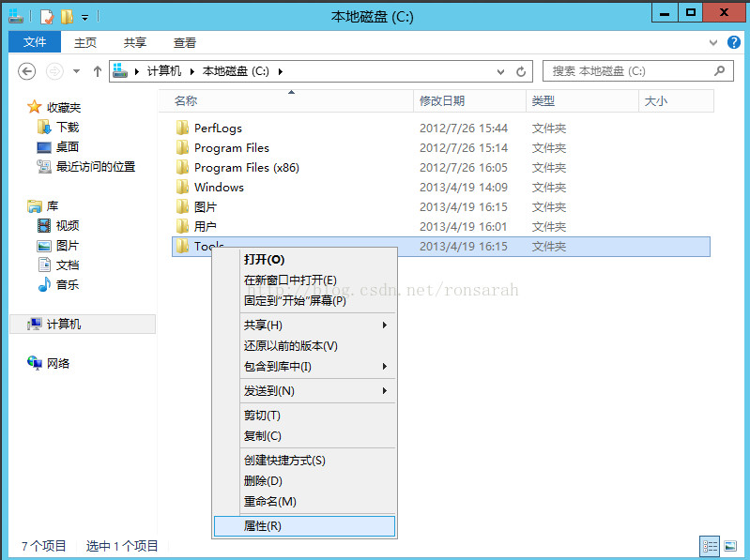The width and height of the screenshot is (750, 560).
Task: Choose 打开(O) from the context menu
Action: click(304, 259)
